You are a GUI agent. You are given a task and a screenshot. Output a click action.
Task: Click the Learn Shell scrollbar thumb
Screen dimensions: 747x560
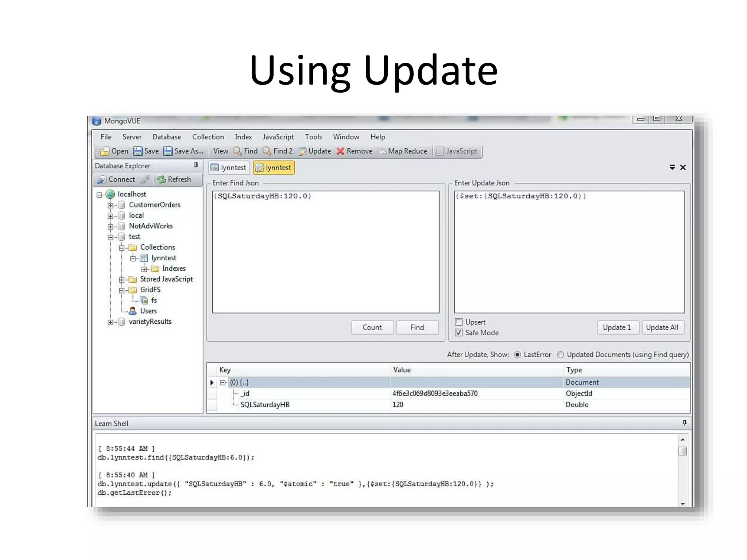click(x=682, y=451)
